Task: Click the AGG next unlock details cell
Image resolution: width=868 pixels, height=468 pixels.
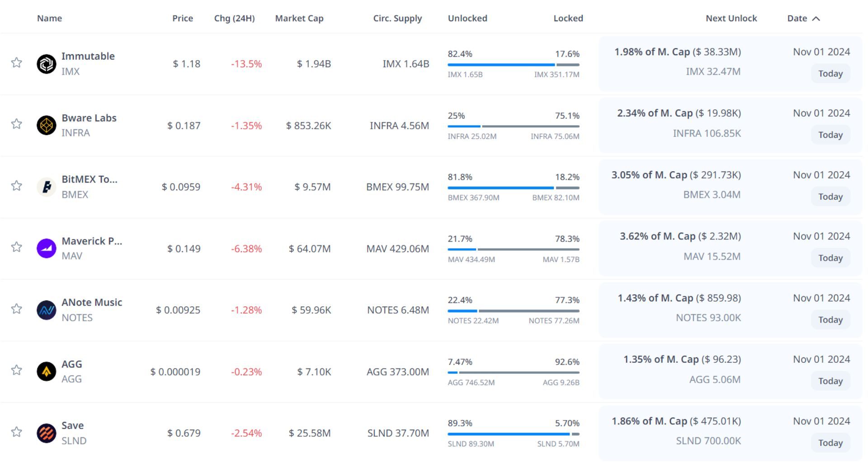Action: [x=682, y=370]
